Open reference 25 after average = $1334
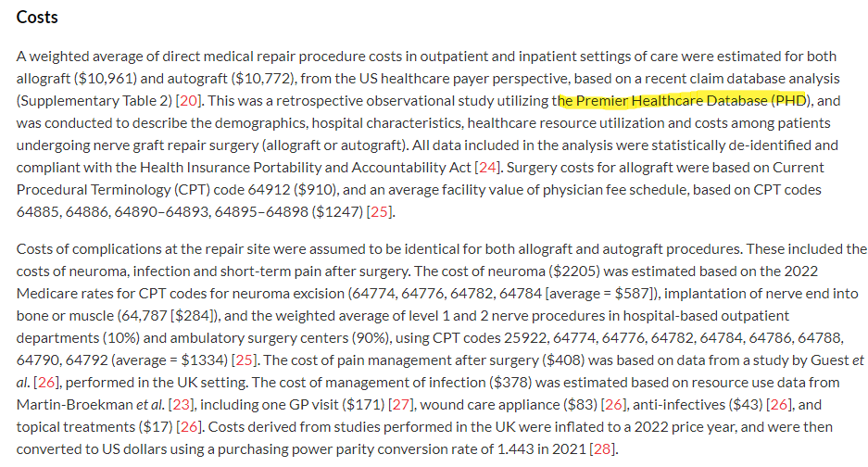Image resolution: width=868 pixels, height=467 pixels. [245, 360]
